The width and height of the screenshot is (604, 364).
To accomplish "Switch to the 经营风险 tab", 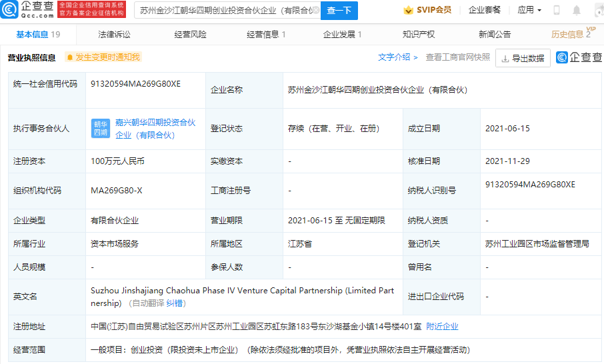I will point(190,34).
